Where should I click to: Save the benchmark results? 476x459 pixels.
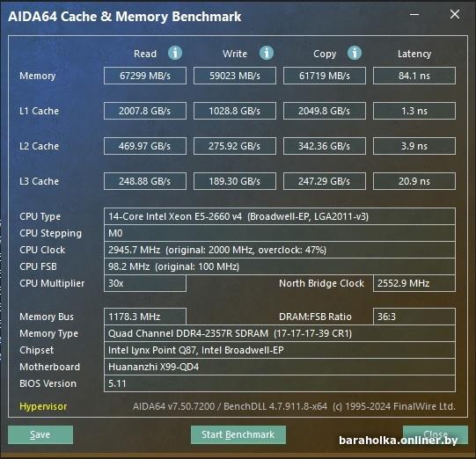coord(40,434)
